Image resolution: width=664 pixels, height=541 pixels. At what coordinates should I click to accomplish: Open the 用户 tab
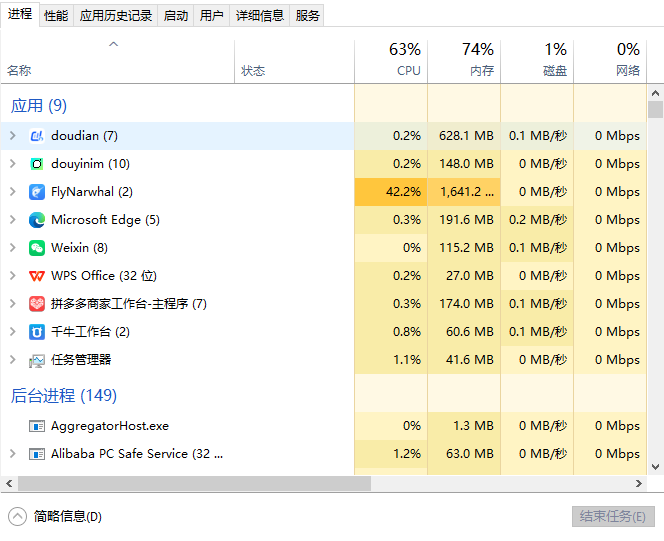pos(211,16)
